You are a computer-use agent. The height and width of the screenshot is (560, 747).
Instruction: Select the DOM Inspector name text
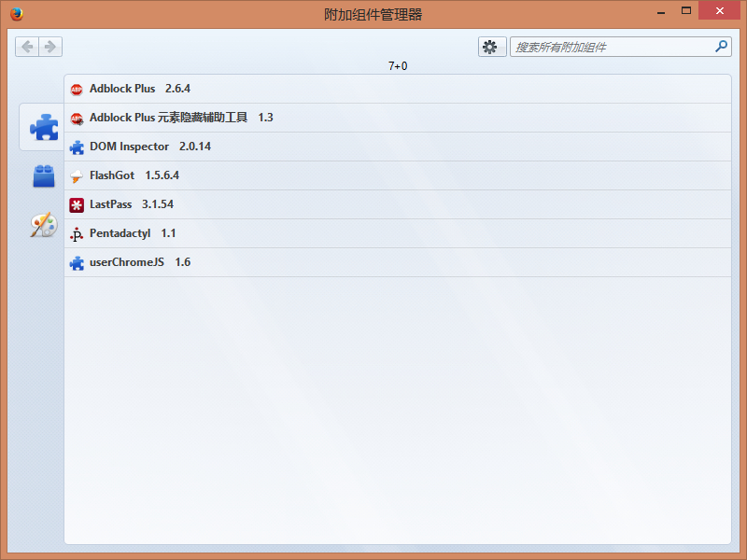coord(129,147)
